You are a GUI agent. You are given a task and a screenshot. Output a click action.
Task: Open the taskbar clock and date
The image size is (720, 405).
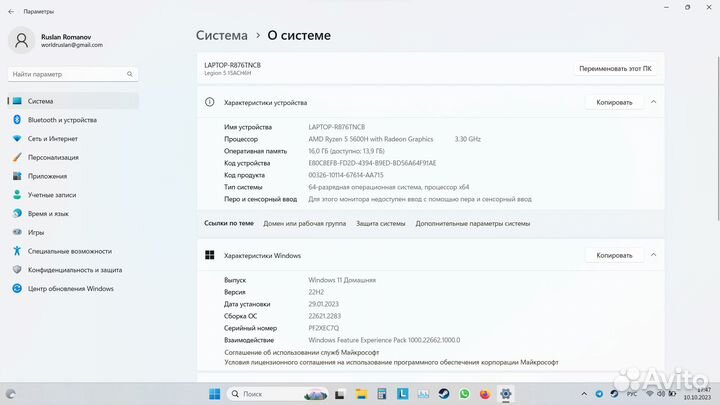[x=697, y=394]
